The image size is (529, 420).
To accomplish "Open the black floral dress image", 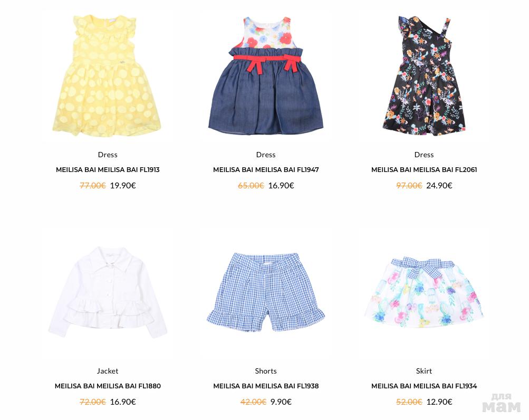I will (x=424, y=75).
